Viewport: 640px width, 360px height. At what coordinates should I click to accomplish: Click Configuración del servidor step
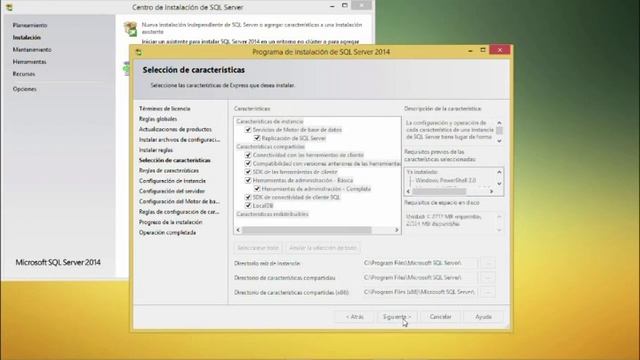tap(172, 191)
